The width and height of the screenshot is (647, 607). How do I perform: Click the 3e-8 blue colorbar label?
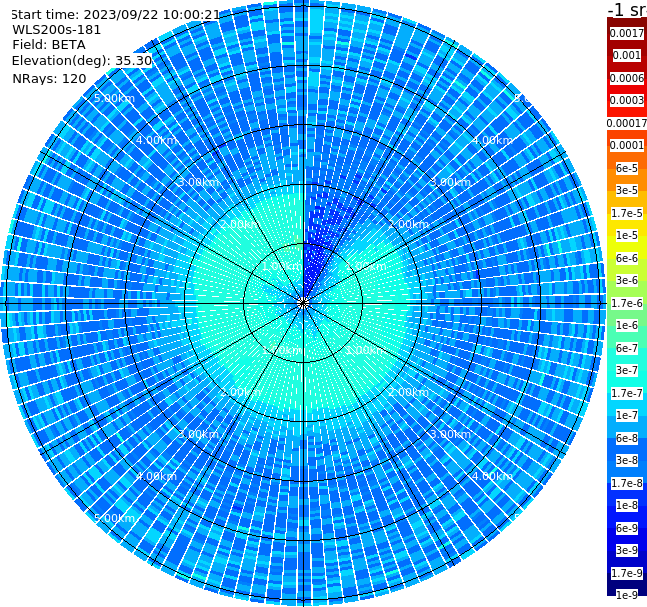point(627,460)
